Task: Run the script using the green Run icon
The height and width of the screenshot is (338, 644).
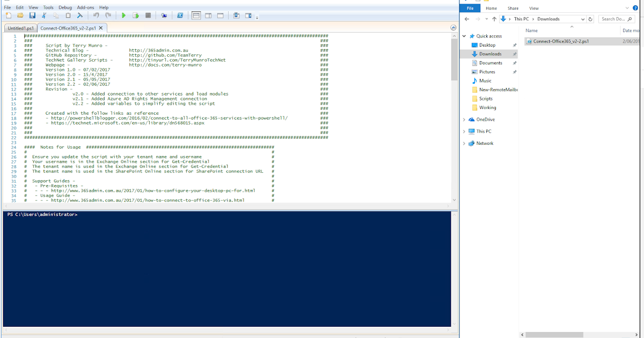Action: [123, 16]
